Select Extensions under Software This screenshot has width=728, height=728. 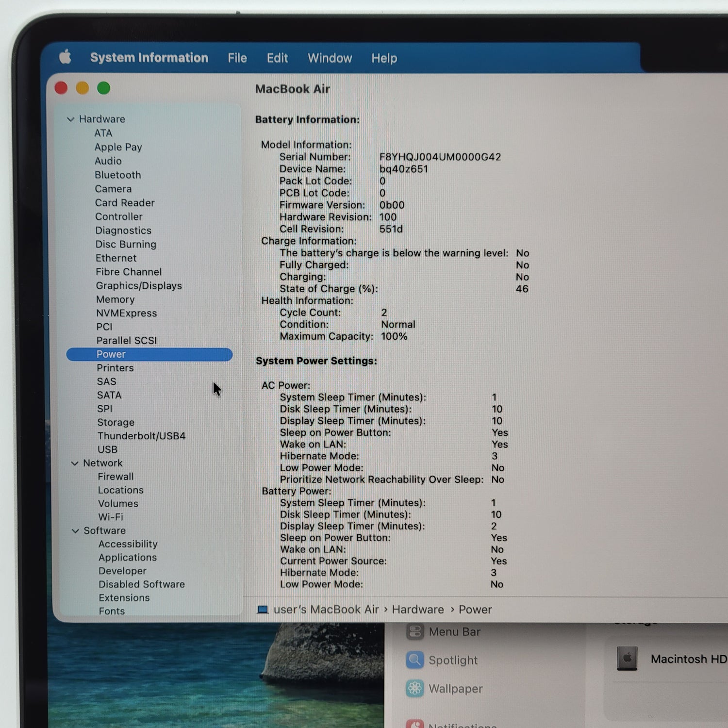pos(124,598)
